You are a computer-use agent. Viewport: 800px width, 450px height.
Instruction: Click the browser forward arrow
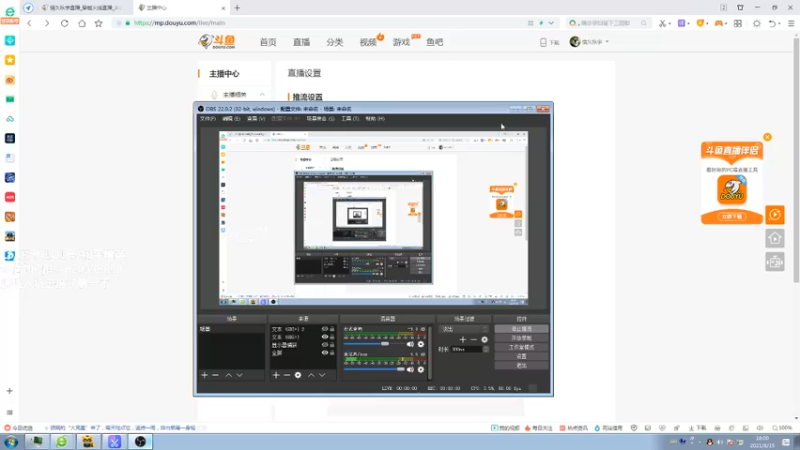point(47,23)
